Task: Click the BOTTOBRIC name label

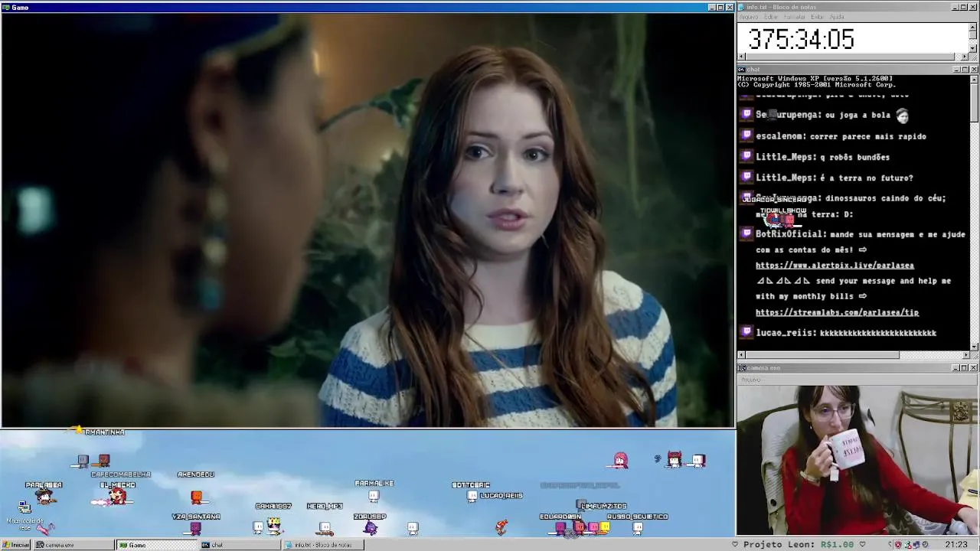Action: [471, 485]
